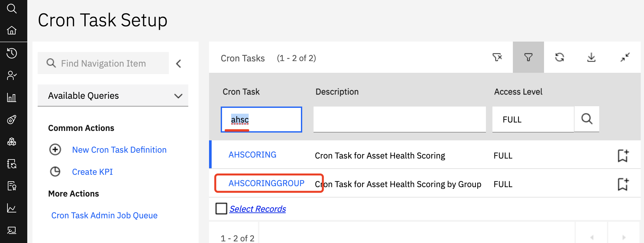Bookmark the AHSCORING record

click(x=623, y=156)
